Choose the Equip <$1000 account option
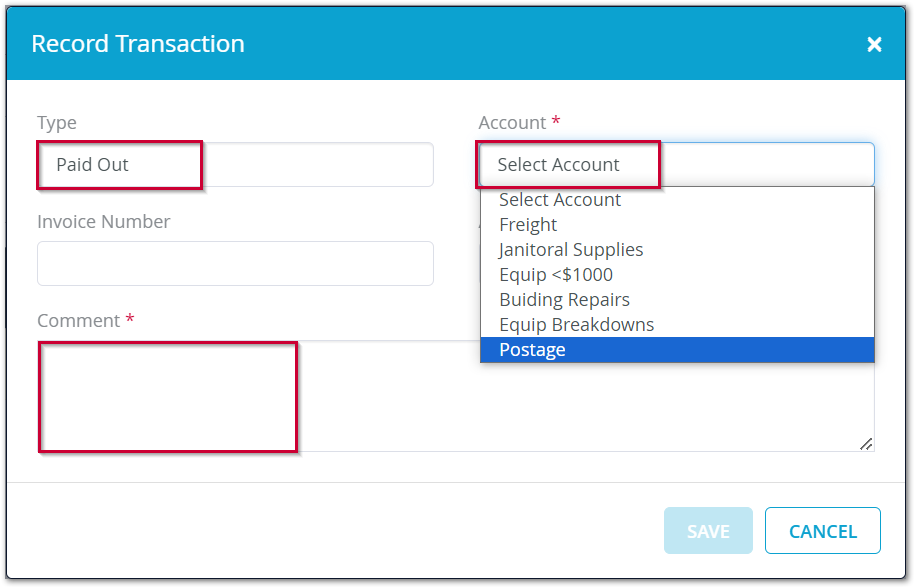Image resolution: width=915 pixels, height=588 pixels. 556,275
